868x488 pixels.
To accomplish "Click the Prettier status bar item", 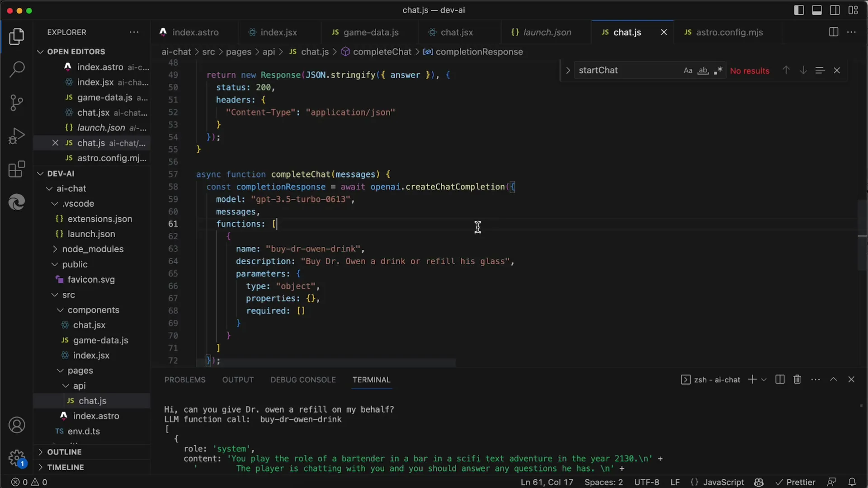I will (x=795, y=482).
